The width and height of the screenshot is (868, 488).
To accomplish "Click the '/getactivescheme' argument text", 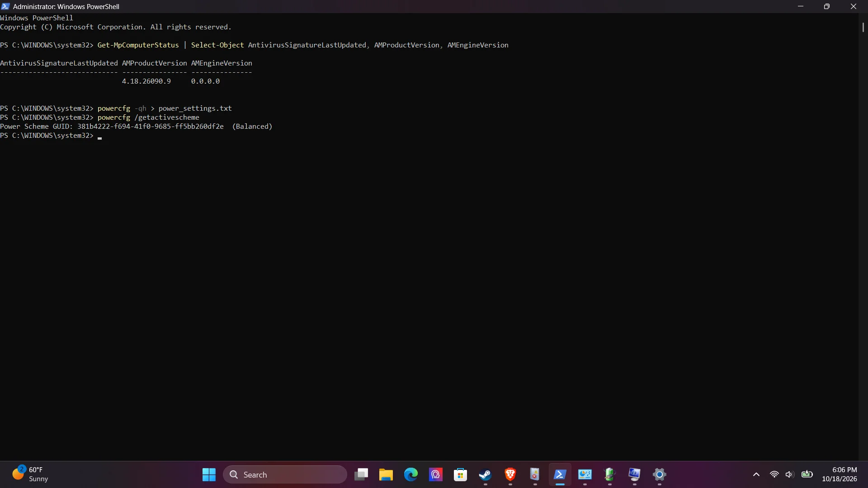I will pos(167,117).
